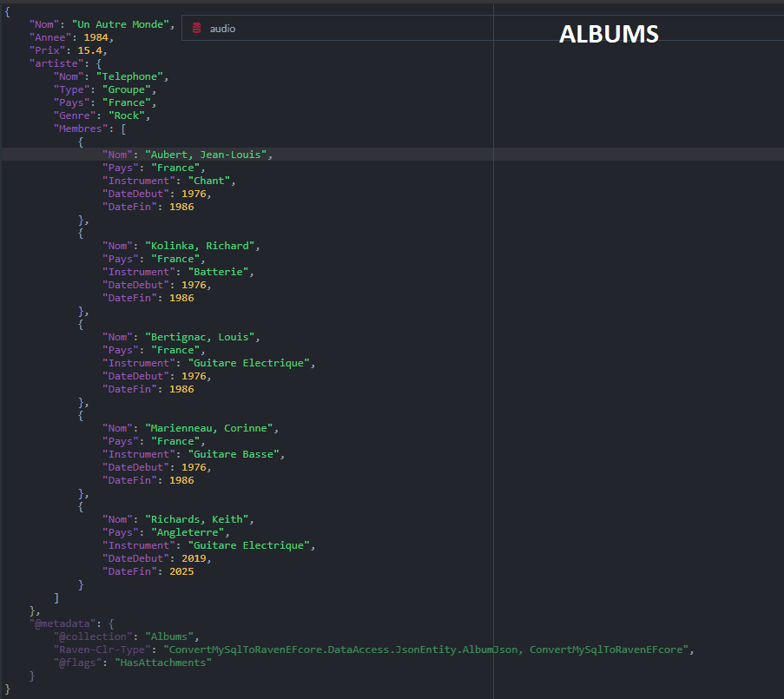Place cursor on "Un Autre Monde" value
The image size is (784, 699).
tap(124, 24)
